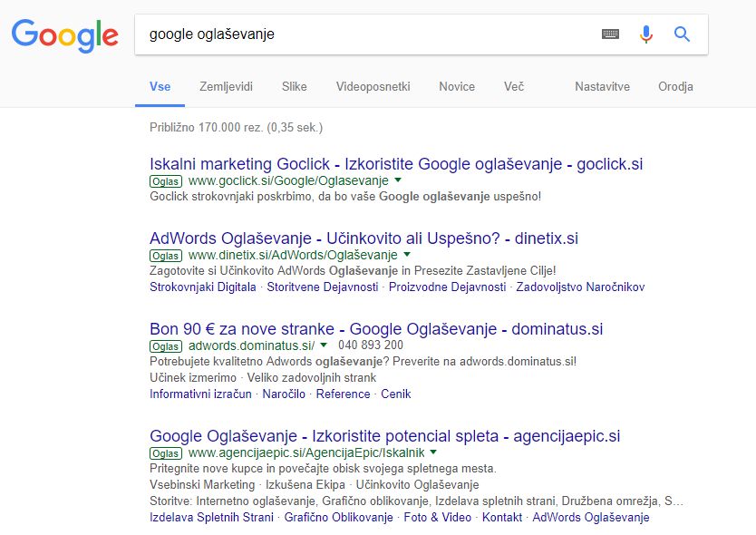
Task: Expand the dropdown arrow beside adwords.dominatus.si URL
Action: tap(324, 345)
